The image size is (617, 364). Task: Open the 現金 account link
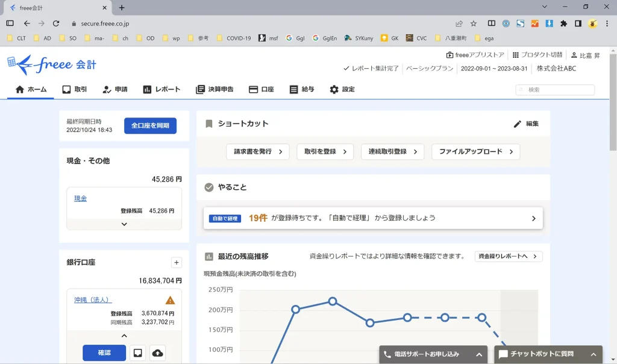pos(80,198)
